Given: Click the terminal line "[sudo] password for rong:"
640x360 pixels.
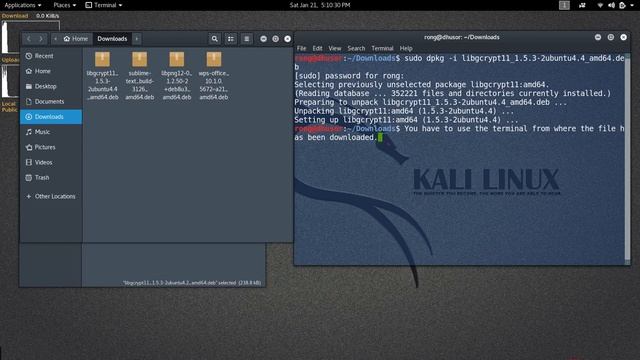Looking at the screenshot, I should (x=349, y=76).
